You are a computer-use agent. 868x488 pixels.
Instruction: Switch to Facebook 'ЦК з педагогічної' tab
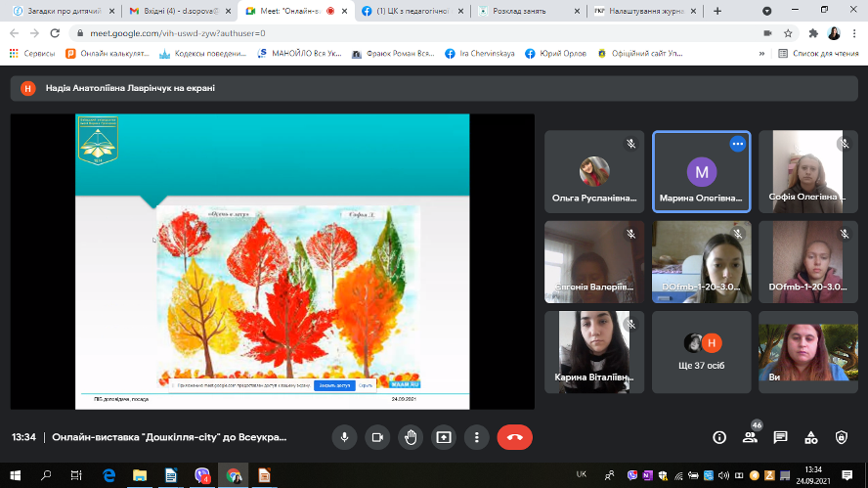pos(412,11)
